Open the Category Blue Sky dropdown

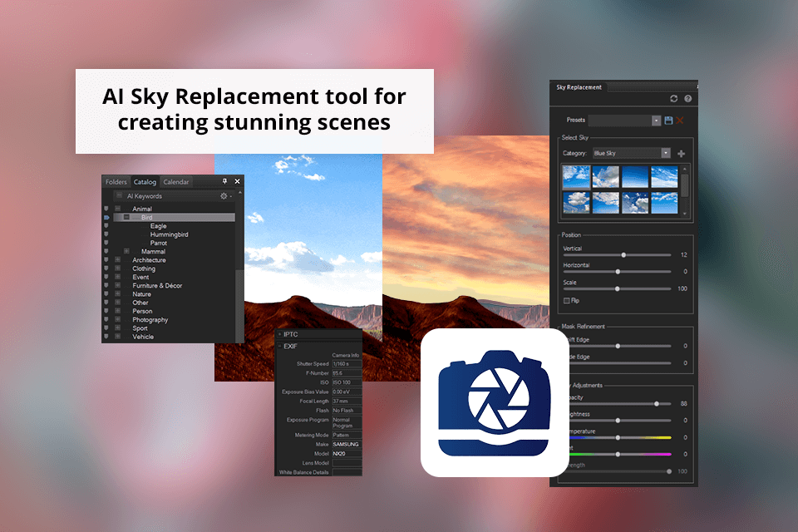tap(666, 153)
